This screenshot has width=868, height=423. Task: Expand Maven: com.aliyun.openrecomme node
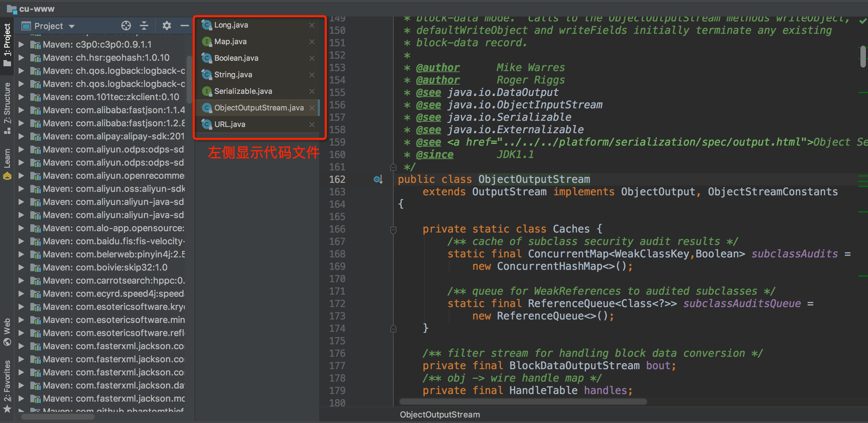click(21, 175)
